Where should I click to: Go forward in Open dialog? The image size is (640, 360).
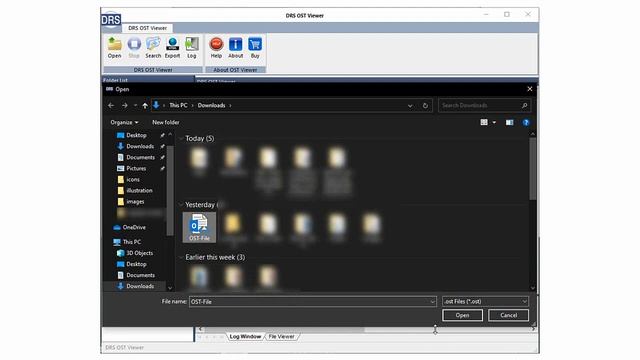point(124,105)
